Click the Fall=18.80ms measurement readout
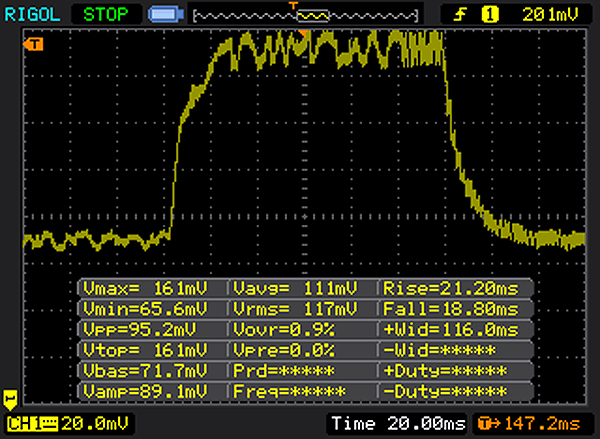 point(452,308)
